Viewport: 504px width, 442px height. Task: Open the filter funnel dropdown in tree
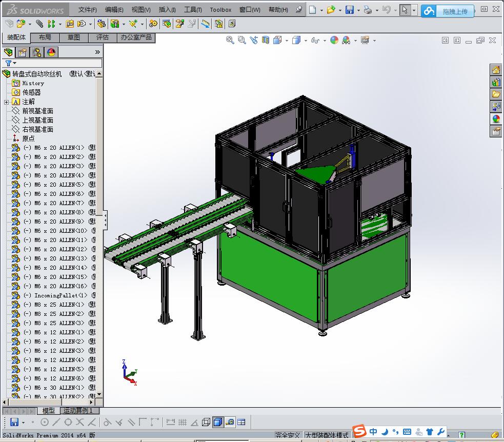coord(10,63)
